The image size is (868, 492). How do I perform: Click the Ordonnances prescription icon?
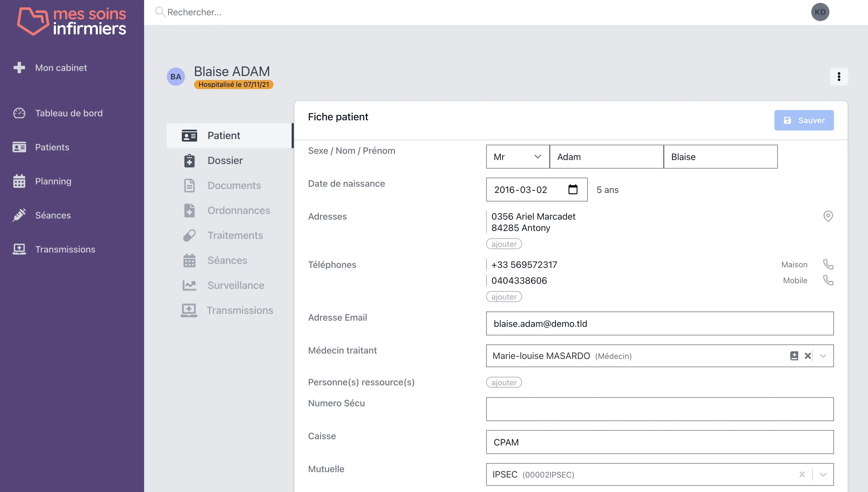[x=189, y=211]
